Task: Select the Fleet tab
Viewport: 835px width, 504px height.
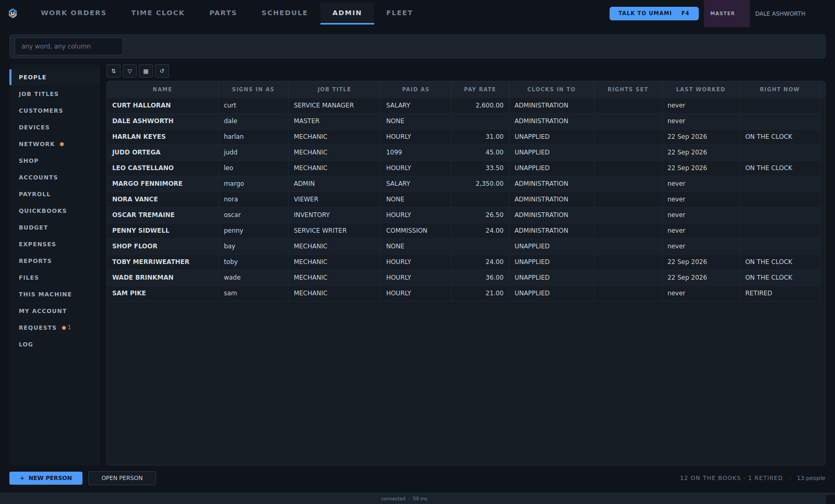Action: click(399, 13)
